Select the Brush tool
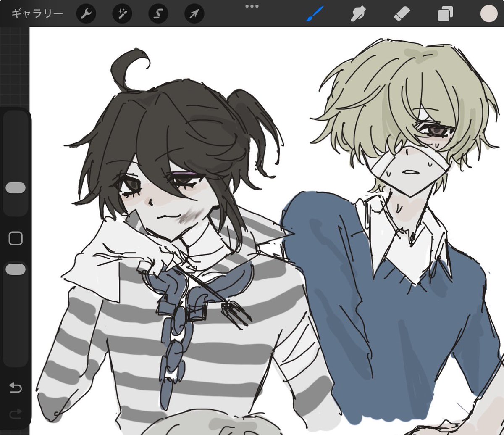The height and width of the screenshot is (435, 504). click(315, 14)
